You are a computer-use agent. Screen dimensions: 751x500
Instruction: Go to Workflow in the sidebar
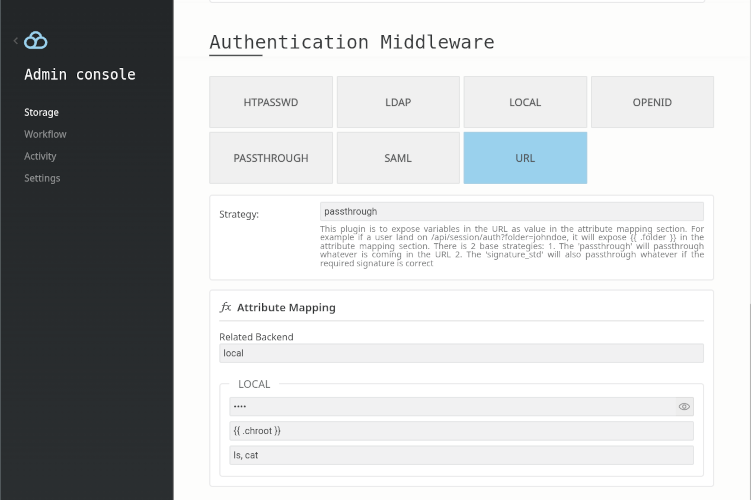coord(45,134)
